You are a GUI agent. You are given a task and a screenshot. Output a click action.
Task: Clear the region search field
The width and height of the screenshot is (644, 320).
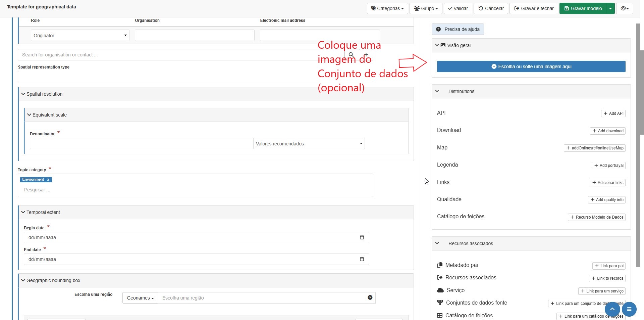pyautogui.click(x=370, y=298)
